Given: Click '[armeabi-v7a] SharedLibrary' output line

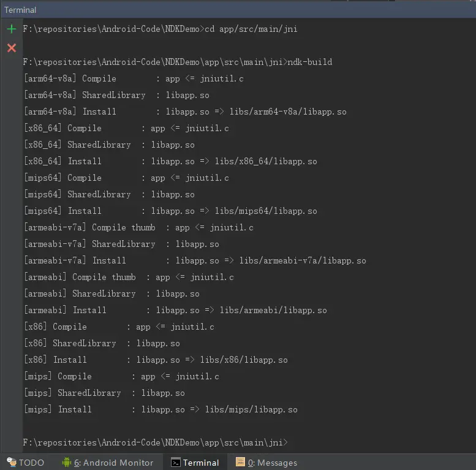Looking at the screenshot, I should [121, 244].
